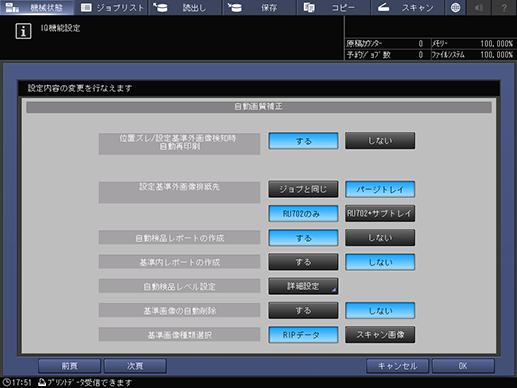The image size is (517, 388).
Task: Switch to the コピー tab
Action: coord(334,7)
